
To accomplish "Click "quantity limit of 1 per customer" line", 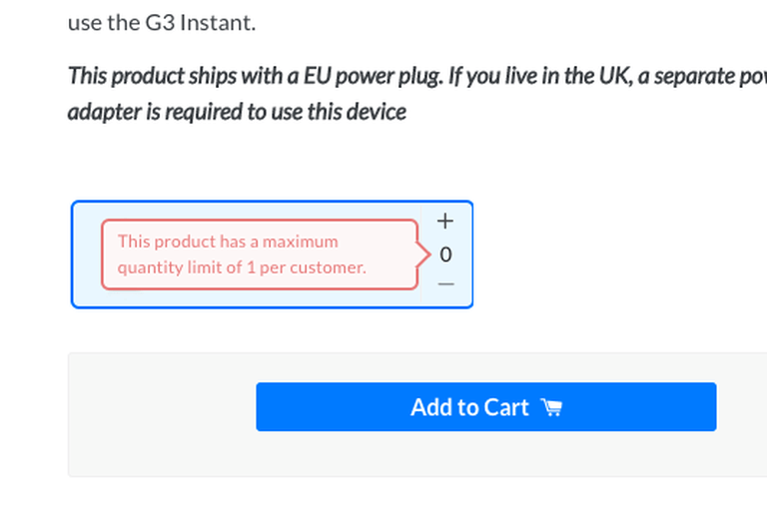I will pos(242,267).
